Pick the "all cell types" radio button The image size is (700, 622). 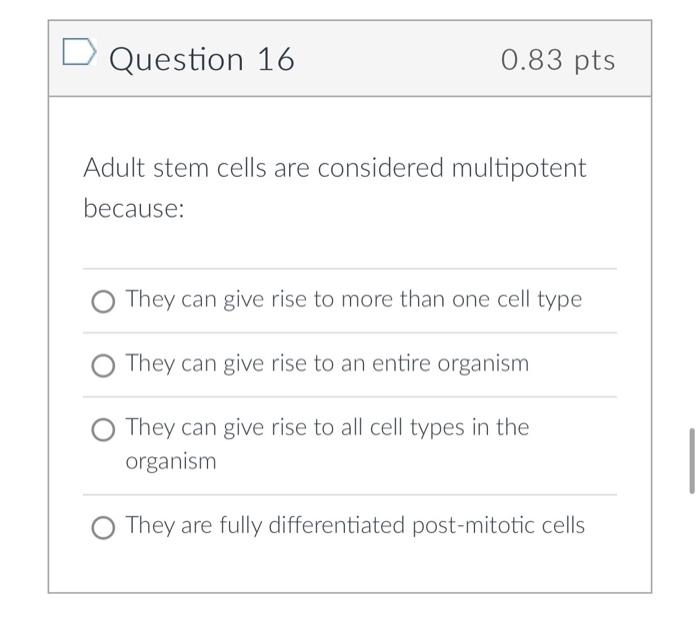(103, 430)
